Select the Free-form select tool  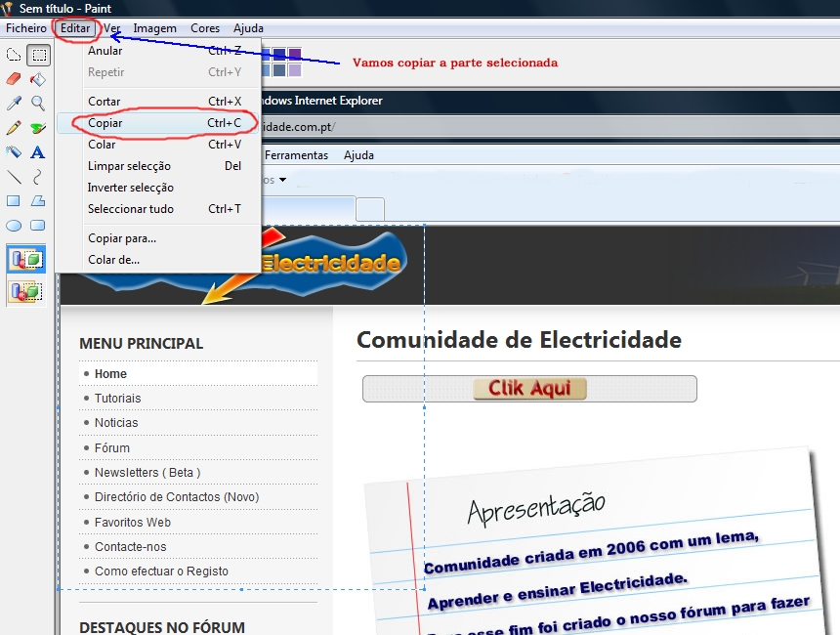click(14, 55)
